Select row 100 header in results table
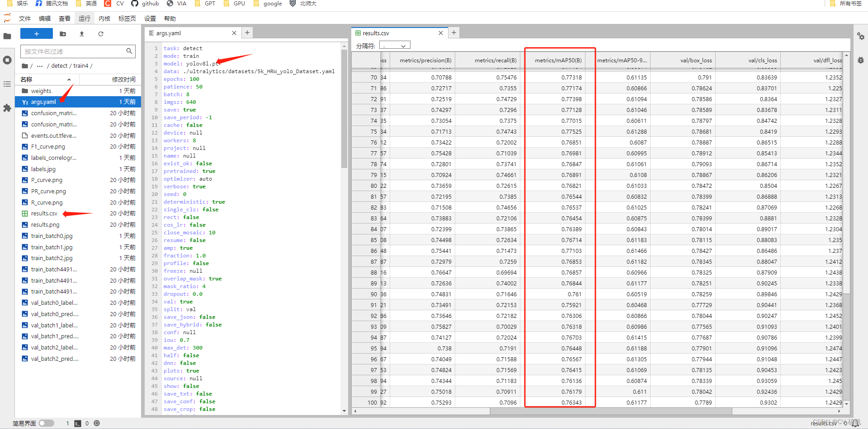868x429 pixels. 366,402
